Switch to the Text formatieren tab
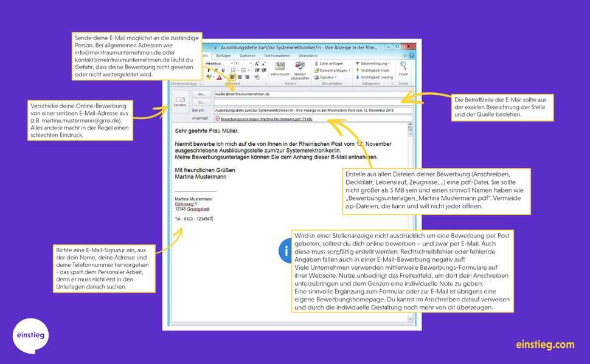This screenshot has height=364, width=590. click(x=278, y=56)
